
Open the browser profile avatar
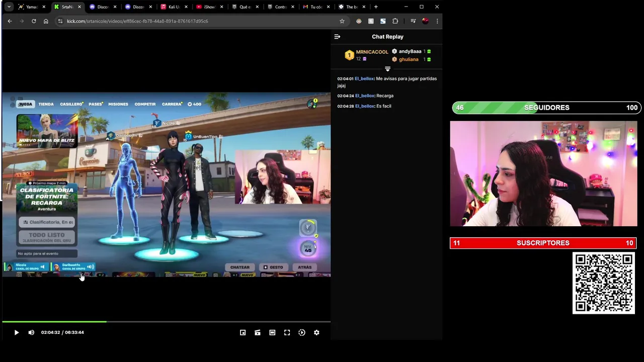[425, 21]
